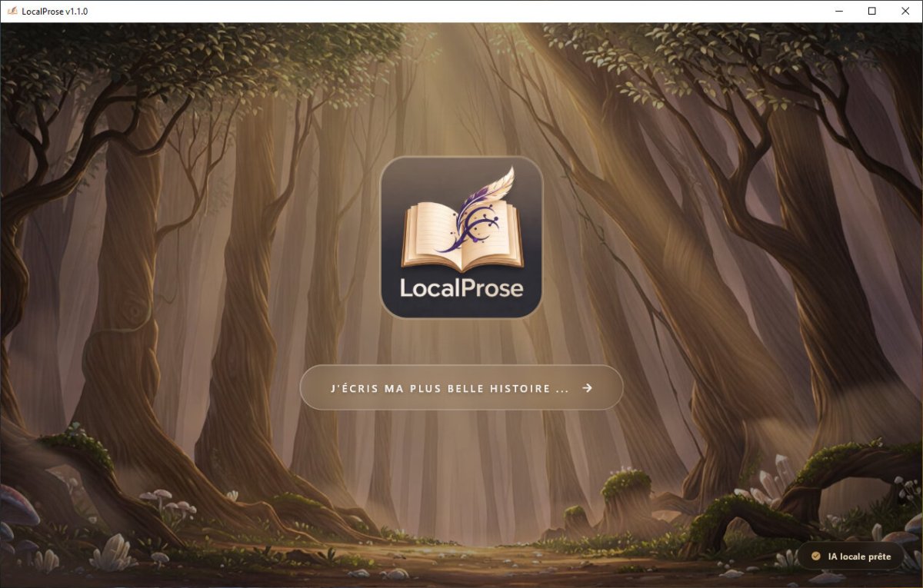923x588 pixels.
Task: Minimize the LocalProse window
Action: click(x=838, y=12)
